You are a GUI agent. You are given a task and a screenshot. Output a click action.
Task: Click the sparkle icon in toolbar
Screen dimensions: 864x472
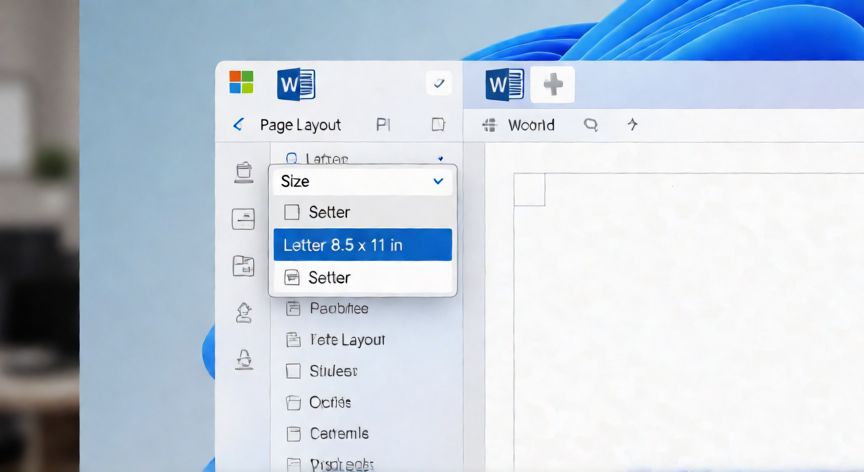click(633, 124)
